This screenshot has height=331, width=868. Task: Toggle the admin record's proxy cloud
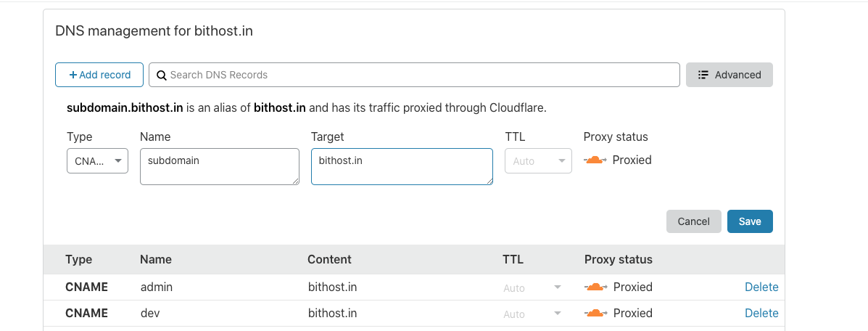click(x=595, y=287)
